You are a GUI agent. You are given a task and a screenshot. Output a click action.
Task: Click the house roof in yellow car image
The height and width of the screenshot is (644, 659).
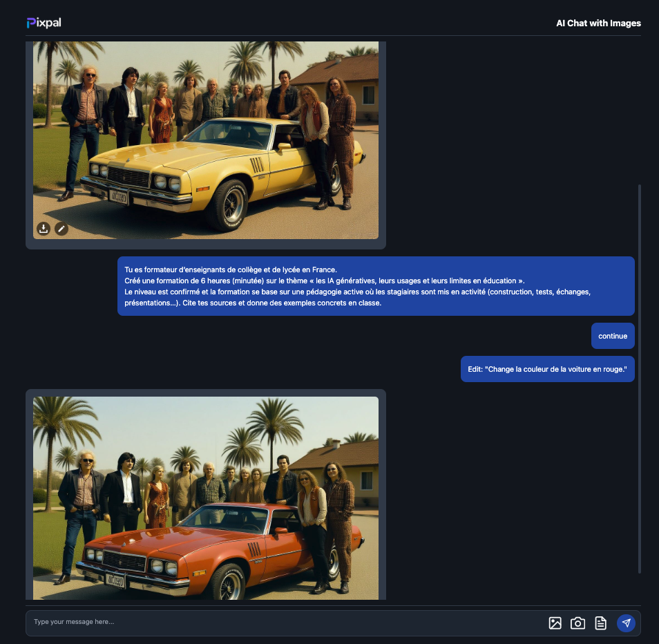(x=338, y=69)
